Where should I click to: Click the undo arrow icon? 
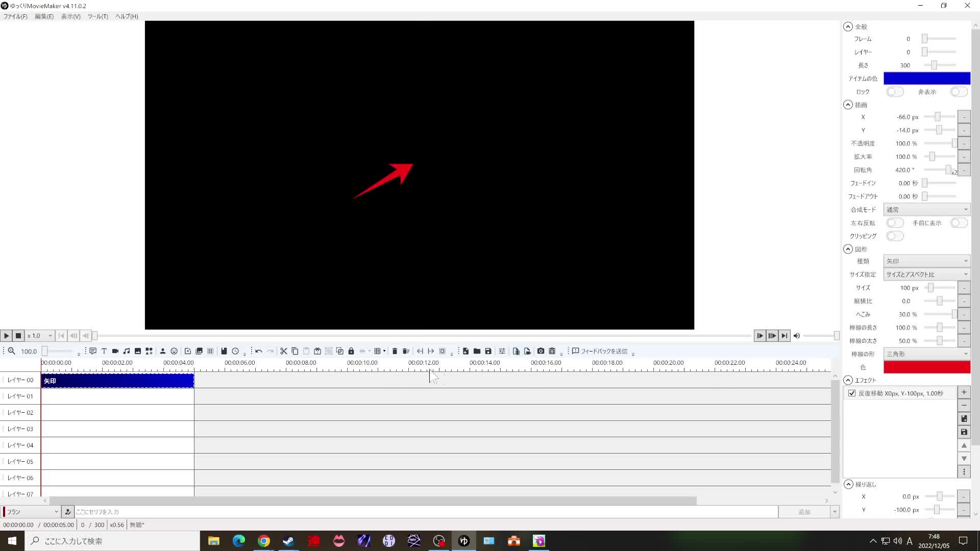tap(259, 351)
